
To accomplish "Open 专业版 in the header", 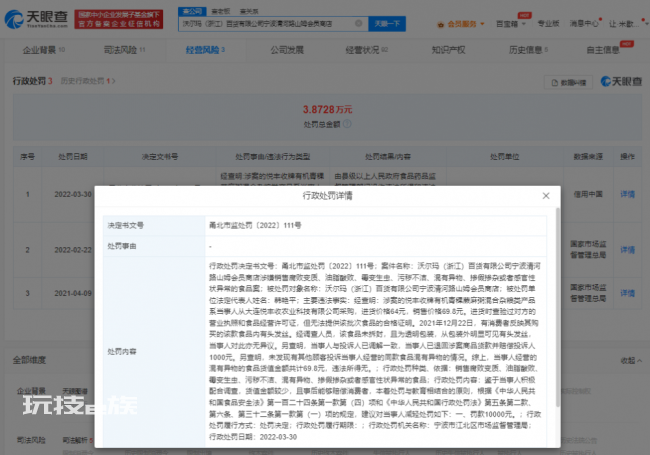I will [x=548, y=24].
